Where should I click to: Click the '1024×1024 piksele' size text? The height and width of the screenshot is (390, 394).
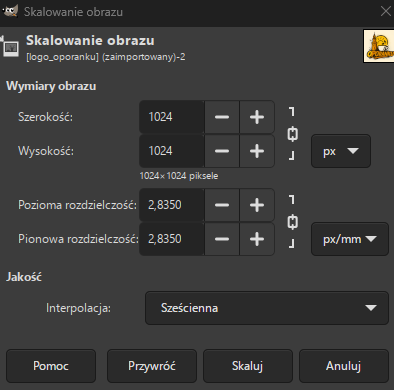179,176
